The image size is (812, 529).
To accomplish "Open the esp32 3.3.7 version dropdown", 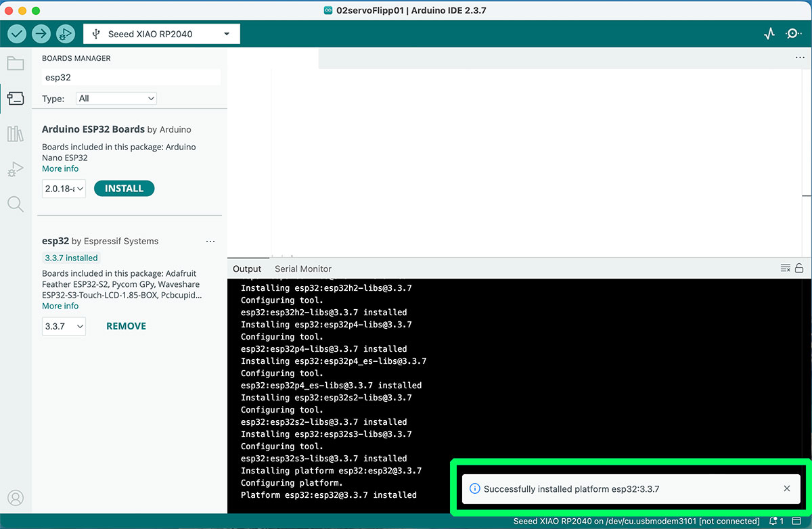I will pos(64,326).
